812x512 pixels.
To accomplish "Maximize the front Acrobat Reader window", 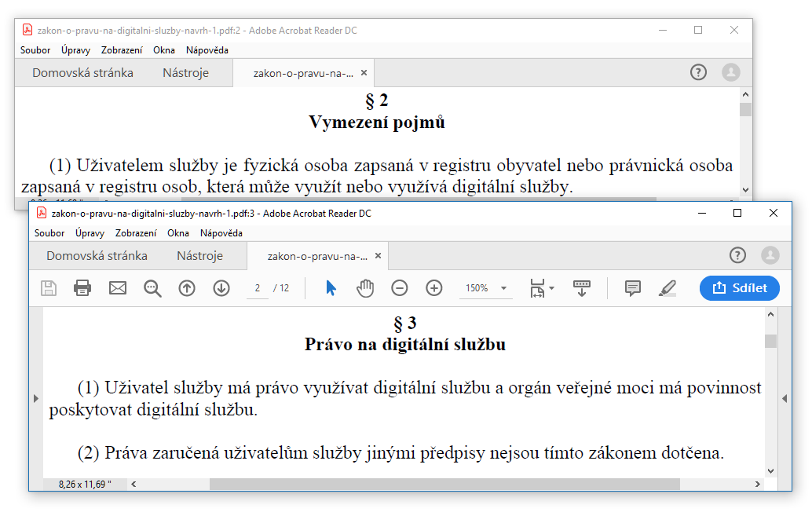I will coord(737,213).
